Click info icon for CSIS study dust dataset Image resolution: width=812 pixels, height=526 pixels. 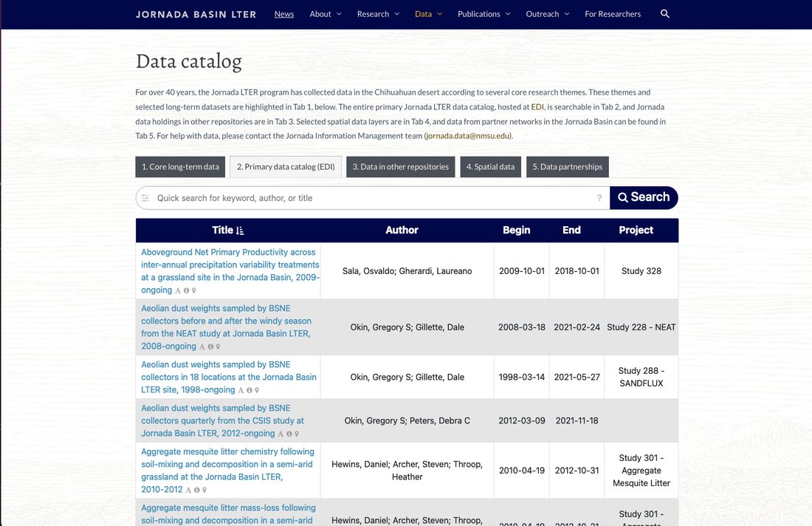(x=289, y=434)
